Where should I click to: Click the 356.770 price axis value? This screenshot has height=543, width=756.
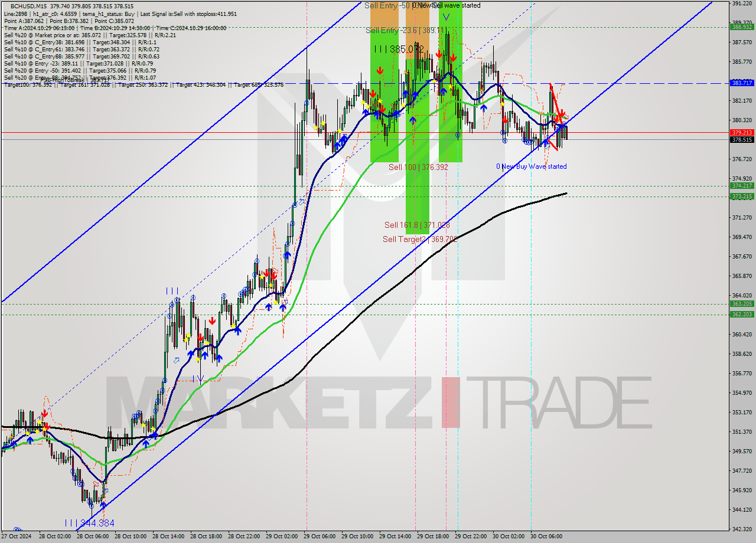point(742,374)
